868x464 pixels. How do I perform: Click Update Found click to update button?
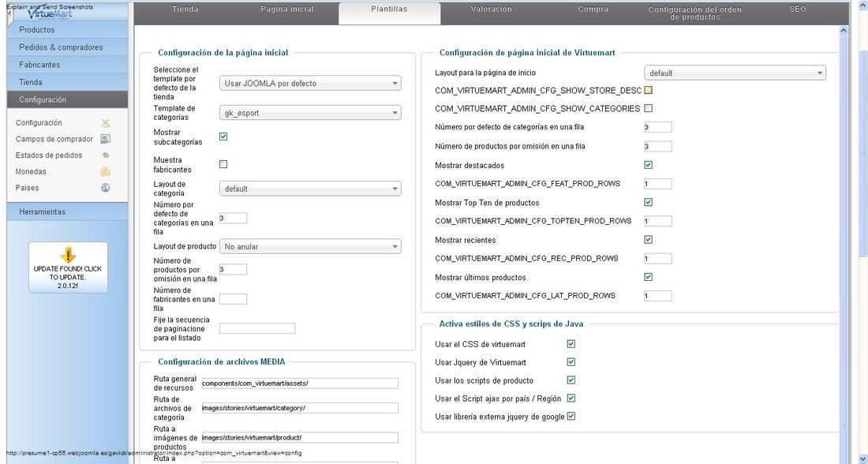(x=68, y=268)
